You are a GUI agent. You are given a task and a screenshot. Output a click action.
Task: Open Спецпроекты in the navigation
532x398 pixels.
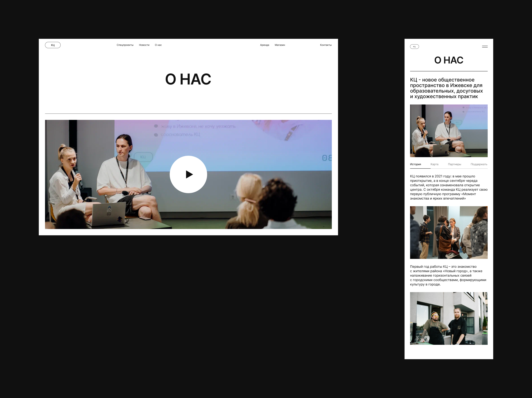coord(125,45)
